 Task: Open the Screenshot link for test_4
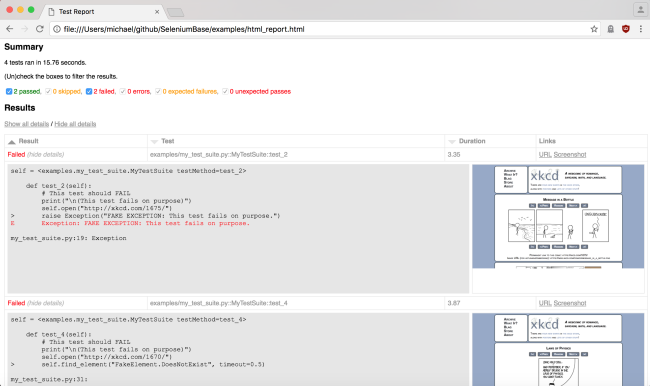[x=570, y=303]
